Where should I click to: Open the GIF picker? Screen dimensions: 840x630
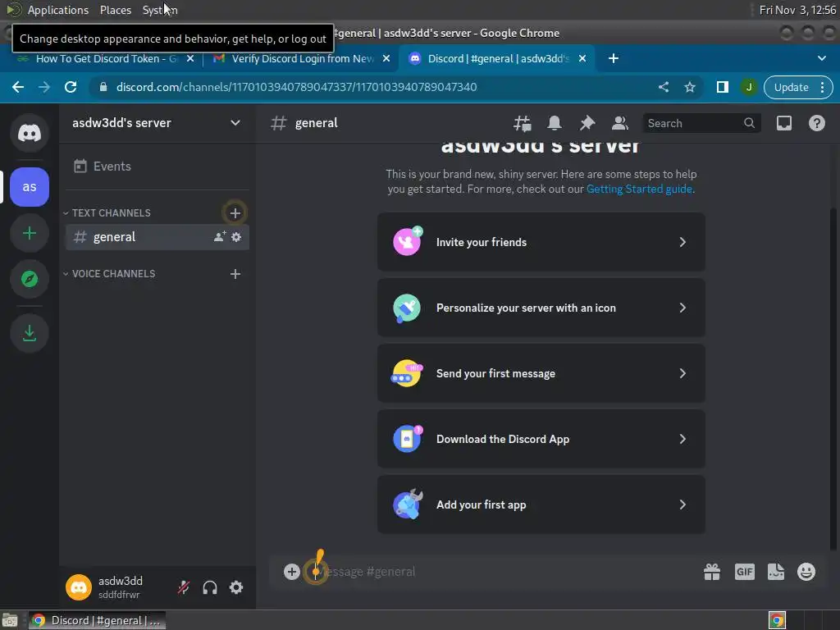point(745,572)
